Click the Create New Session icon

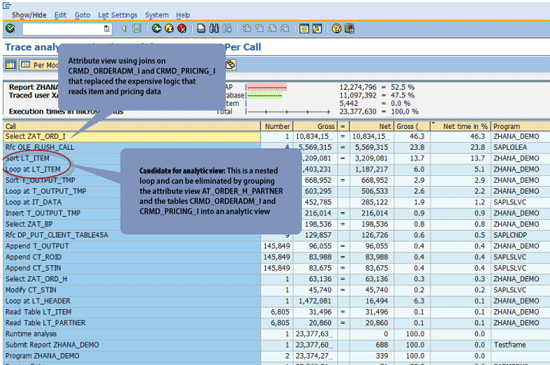tap(304, 28)
